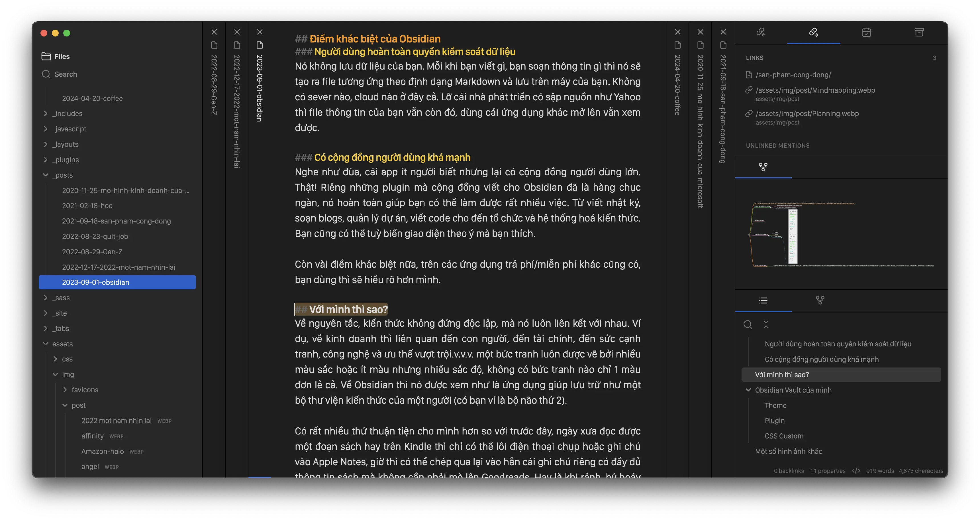Image resolution: width=980 pixels, height=520 pixels.
Task: Open the /assets/img/post/Planning.webp link
Action: pos(807,113)
